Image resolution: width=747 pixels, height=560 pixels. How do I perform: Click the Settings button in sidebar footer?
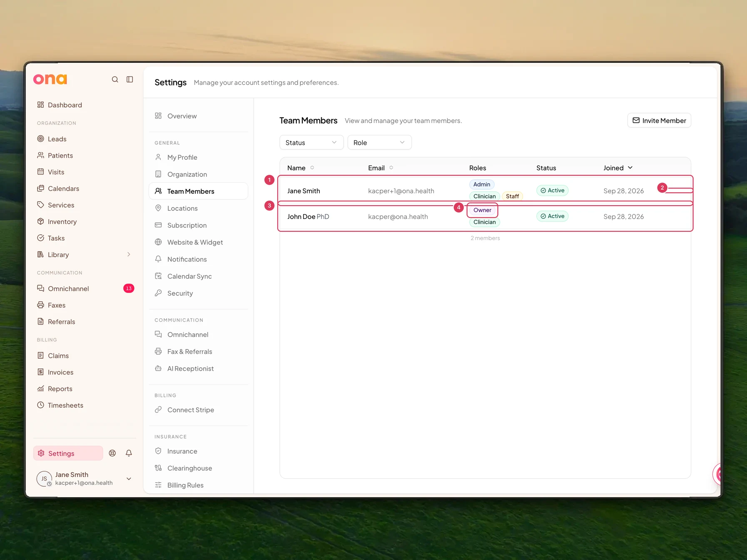[x=68, y=453]
